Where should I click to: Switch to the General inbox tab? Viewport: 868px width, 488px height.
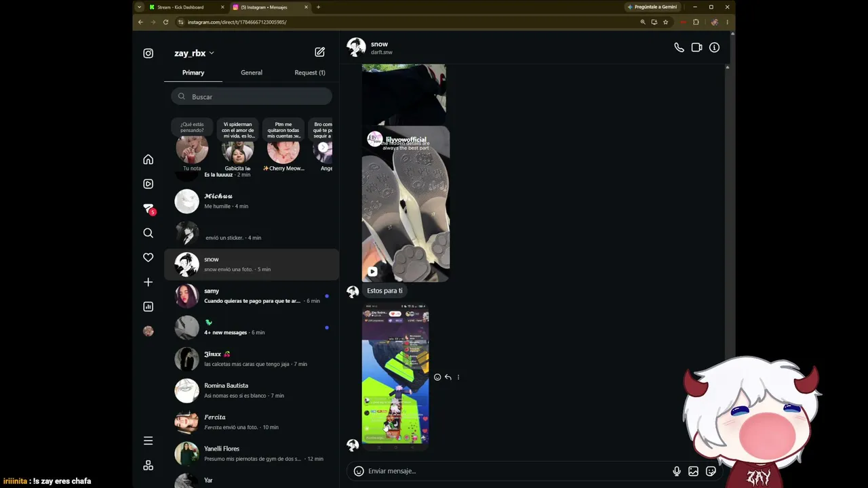252,73
